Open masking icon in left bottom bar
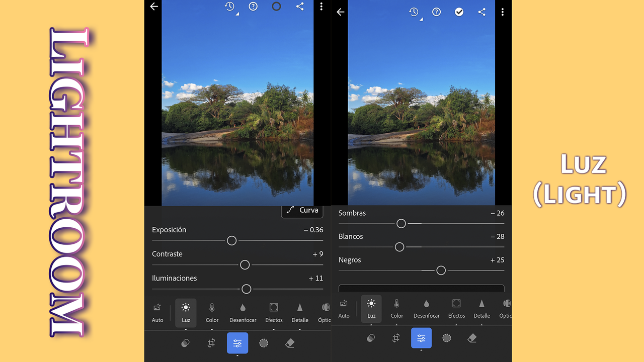Screen dimensions: 644x362 pos(264,343)
